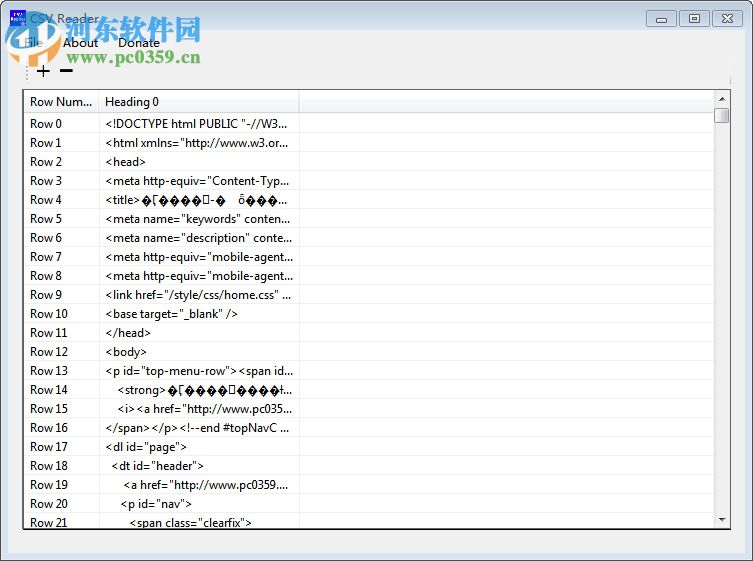The width and height of the screenshot is (753, 561).
Task: Click the Heading 0 column header
Action: (199, 102)
